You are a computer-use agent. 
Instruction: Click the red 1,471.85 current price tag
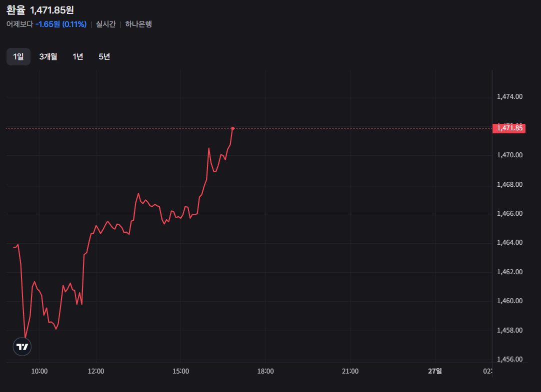(509, 128)
